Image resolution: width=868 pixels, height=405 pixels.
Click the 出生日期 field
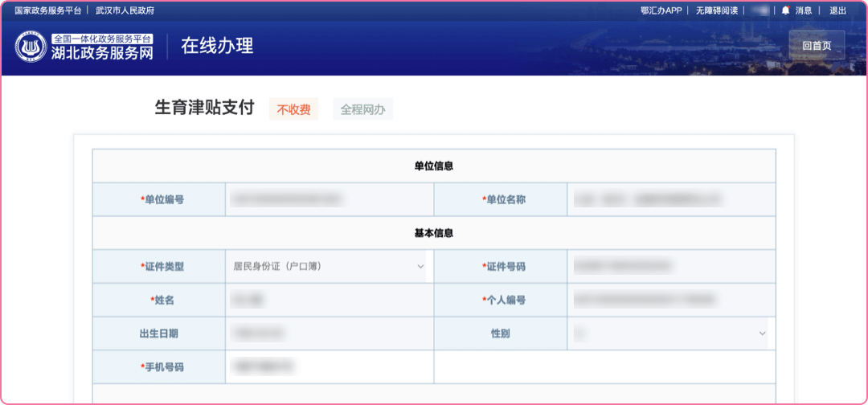[x=329, y=333]
